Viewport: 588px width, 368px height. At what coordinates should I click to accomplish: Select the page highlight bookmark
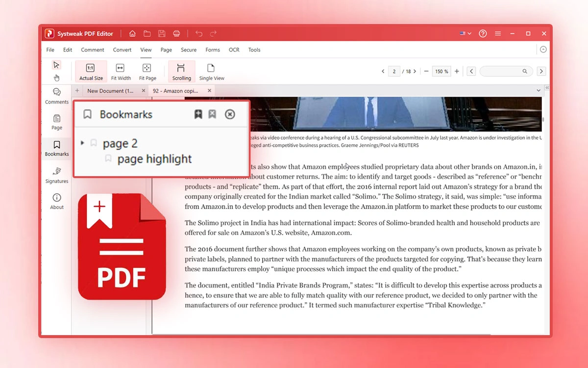[x=154, y=159]
